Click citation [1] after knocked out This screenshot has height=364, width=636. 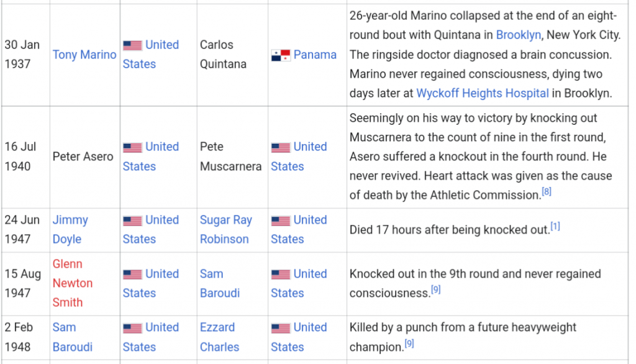(x=555, y=227)
